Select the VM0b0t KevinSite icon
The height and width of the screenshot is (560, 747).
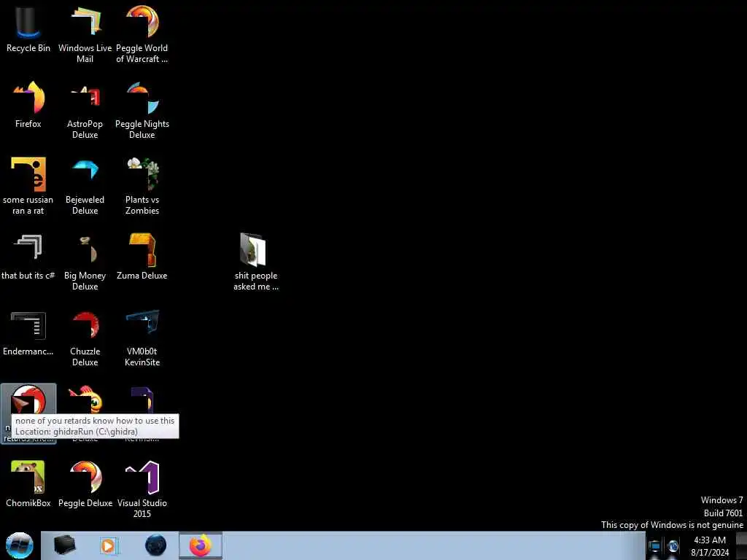coord(142,338)
